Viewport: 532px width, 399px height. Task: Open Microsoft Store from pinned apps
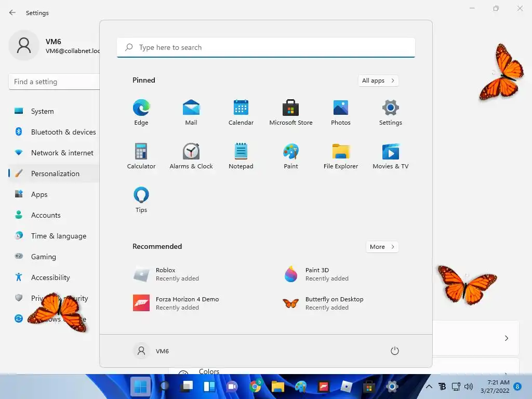291,112
